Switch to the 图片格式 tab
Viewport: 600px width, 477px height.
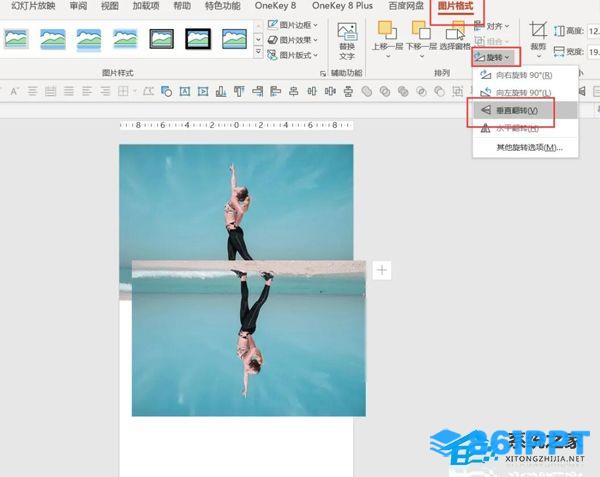[x=457, y=7]
